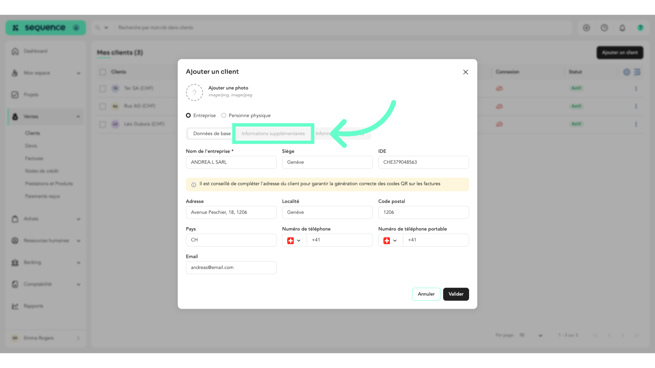Click the Mon espace sidebar icon

click(x=15, y=73)
